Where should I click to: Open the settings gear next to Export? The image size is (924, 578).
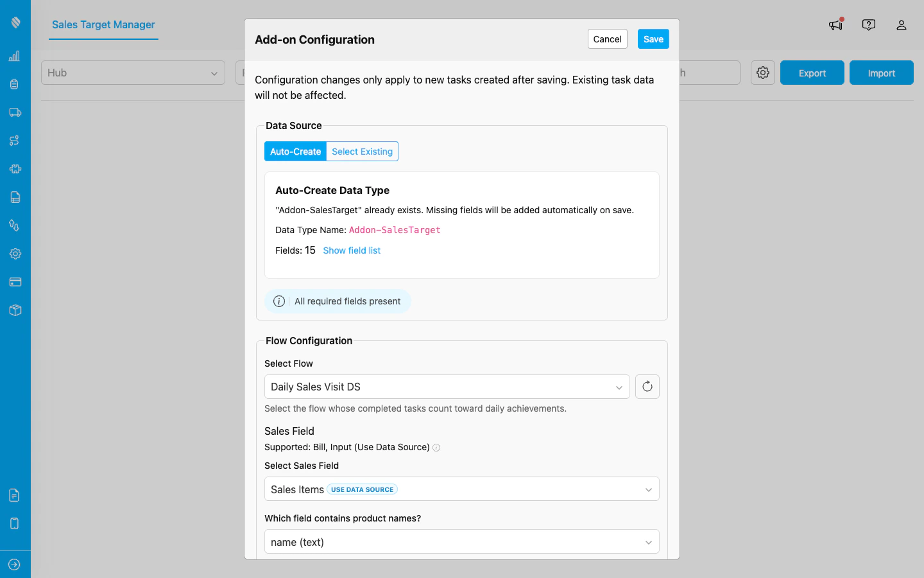(x=762, y=73)
